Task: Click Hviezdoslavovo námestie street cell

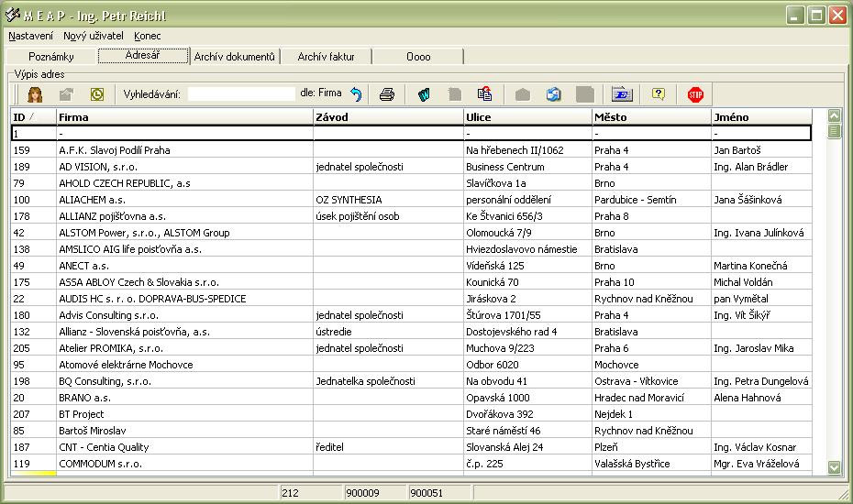Action: tap(527, 249)
